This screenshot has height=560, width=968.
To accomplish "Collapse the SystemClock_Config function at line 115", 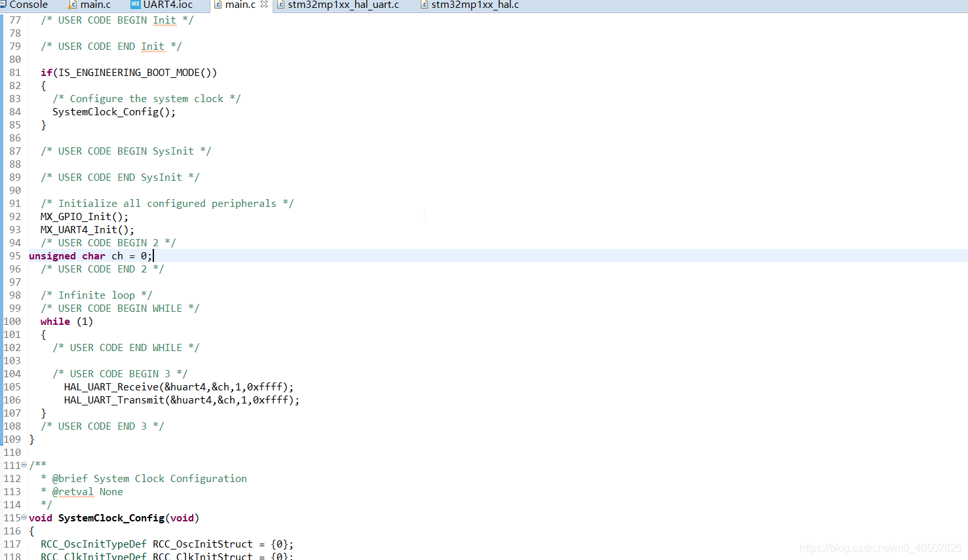I will tap(24, 517).
